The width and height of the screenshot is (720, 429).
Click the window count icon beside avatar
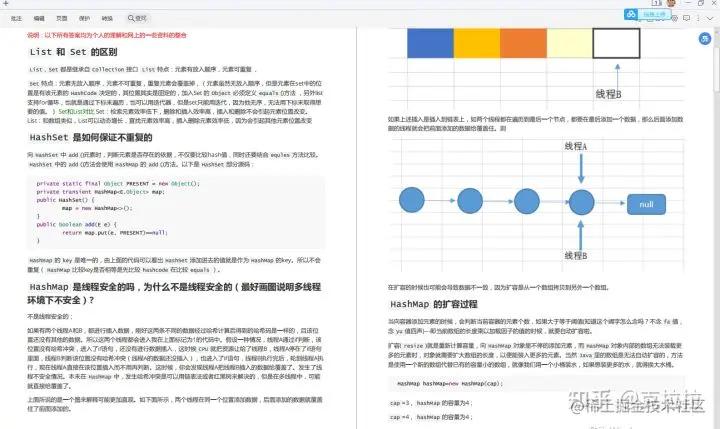click(x=657, y=3)
